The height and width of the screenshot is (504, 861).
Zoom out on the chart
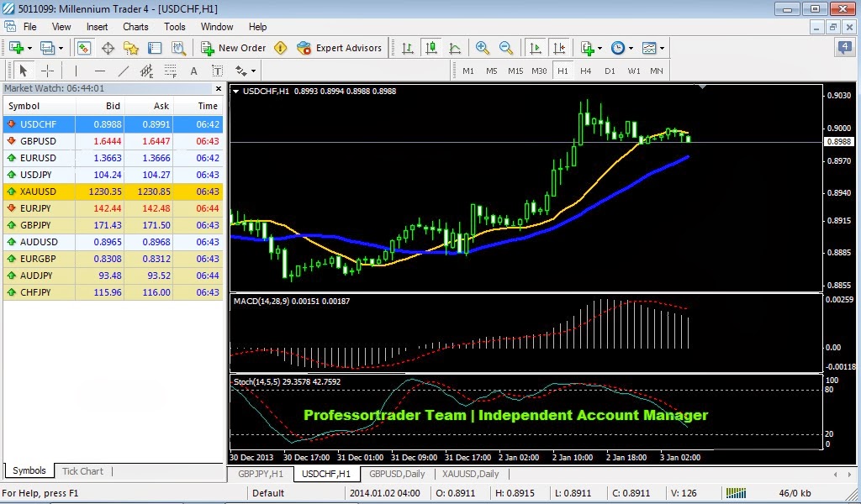(x=505, y=48)
